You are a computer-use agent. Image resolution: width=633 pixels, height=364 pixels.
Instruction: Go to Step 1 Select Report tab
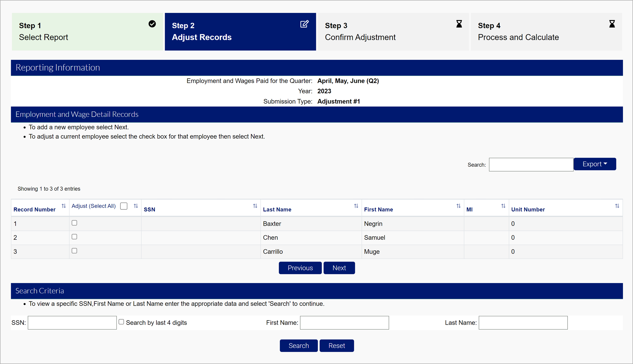87,32
